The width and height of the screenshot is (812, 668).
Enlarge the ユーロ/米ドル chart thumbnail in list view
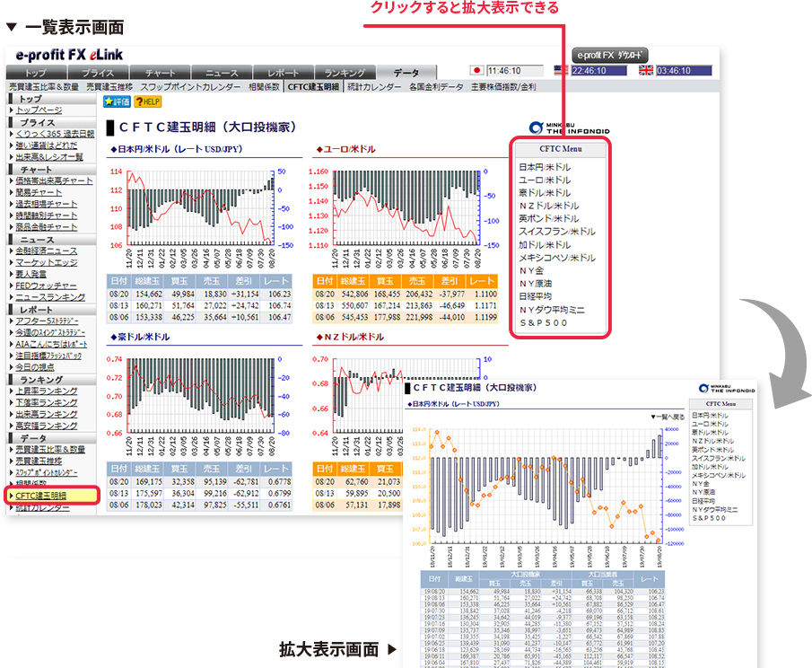(x=405, y=215)
